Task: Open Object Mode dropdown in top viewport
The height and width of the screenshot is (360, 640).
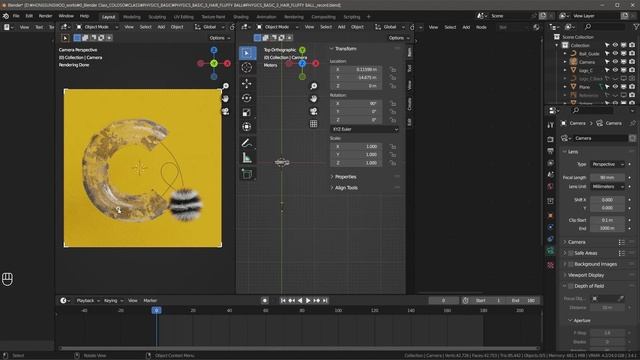Action: [x=277, y=27]
